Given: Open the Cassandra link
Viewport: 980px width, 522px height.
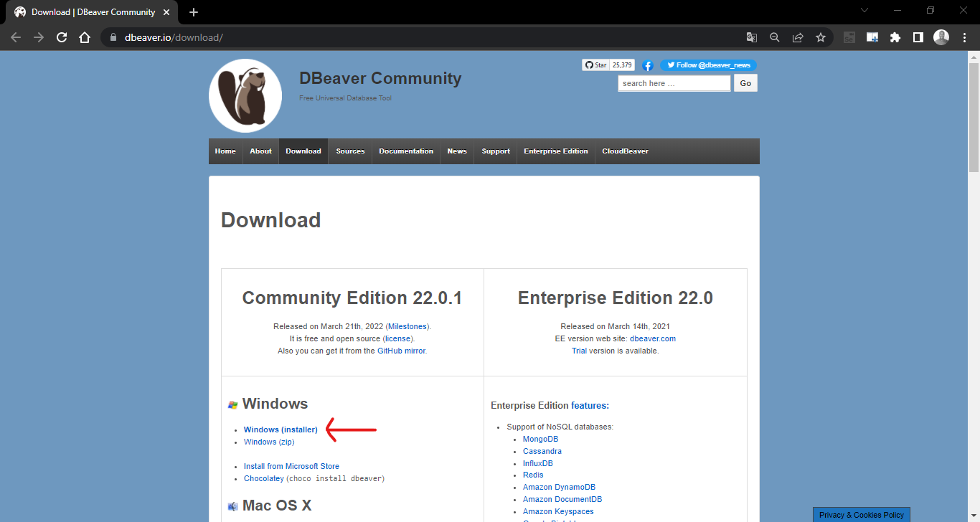Looking at the screenshot, I should (542, 451).
